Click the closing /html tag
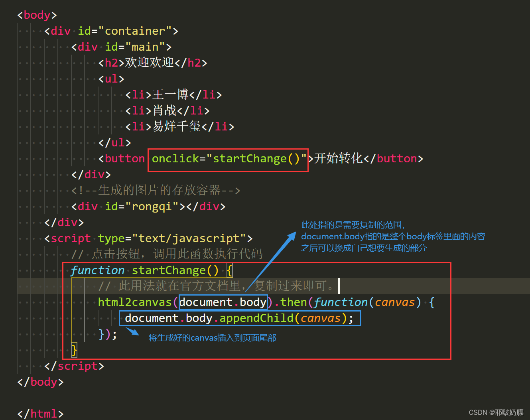This screenshot has width=530, height=420. coord(40,414)
